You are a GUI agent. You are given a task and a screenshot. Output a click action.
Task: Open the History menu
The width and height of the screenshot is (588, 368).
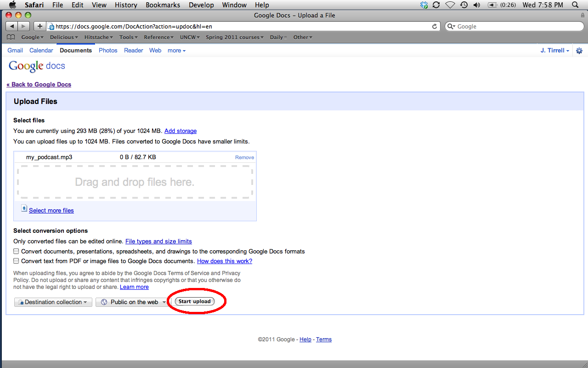tap(126, 5)
